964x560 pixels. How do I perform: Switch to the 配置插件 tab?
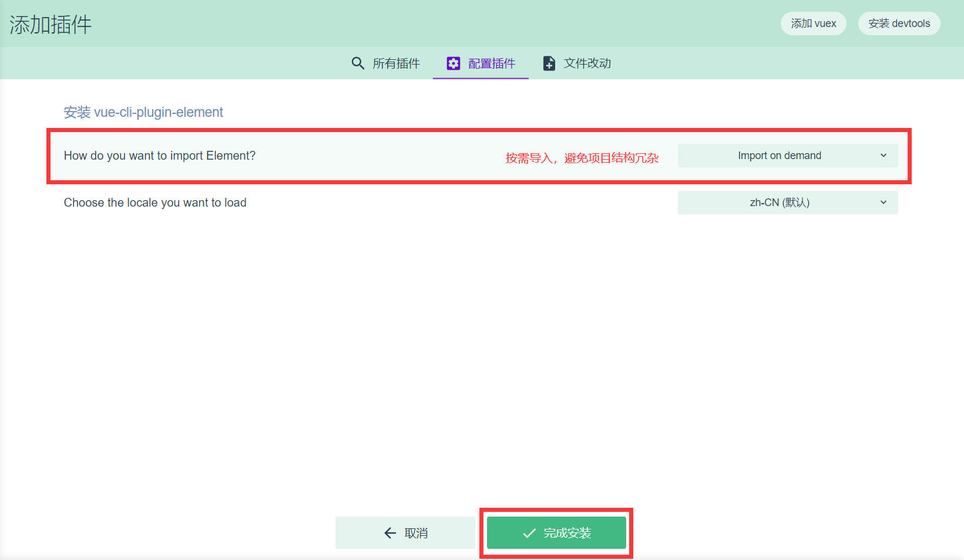tap(481, 63)
